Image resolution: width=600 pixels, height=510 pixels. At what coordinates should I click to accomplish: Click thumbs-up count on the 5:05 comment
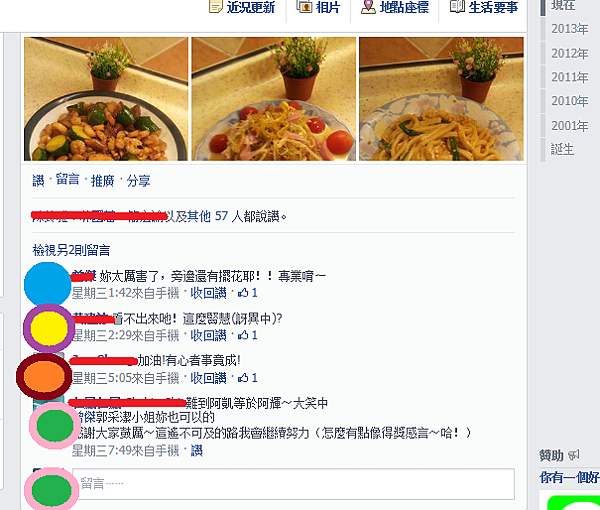coord(248,378)
